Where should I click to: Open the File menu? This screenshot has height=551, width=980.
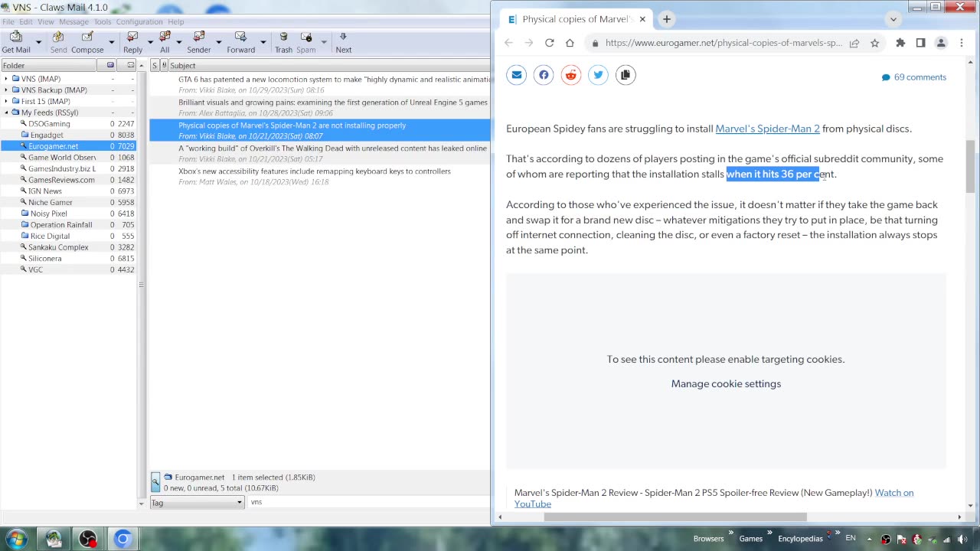coord(8,21)
